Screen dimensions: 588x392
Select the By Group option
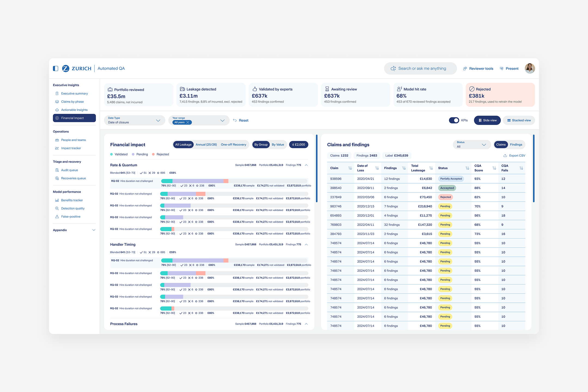tap(261, 145)
